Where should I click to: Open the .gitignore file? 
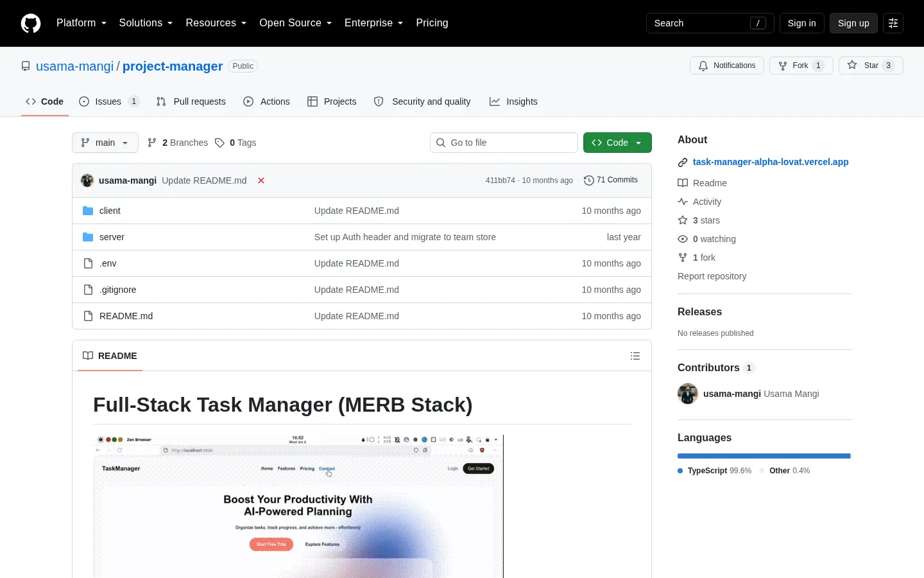[x=117, y=290]
